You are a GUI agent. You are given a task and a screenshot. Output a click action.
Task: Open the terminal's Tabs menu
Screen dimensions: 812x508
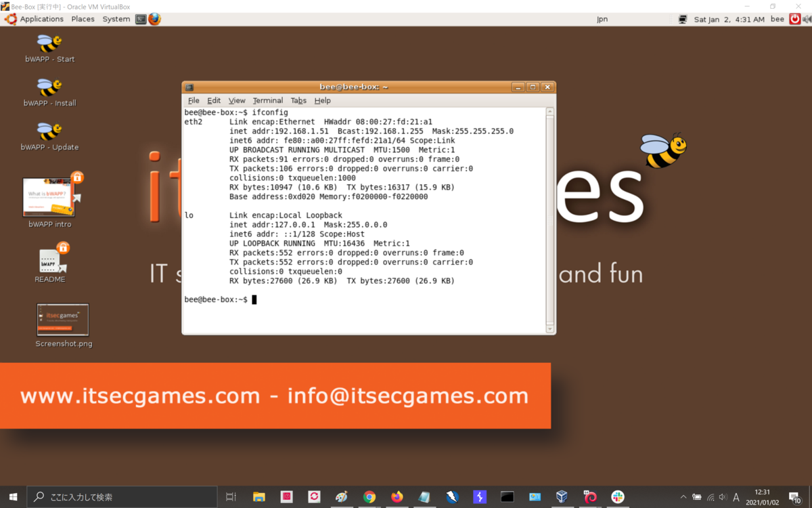coord(298,100)
